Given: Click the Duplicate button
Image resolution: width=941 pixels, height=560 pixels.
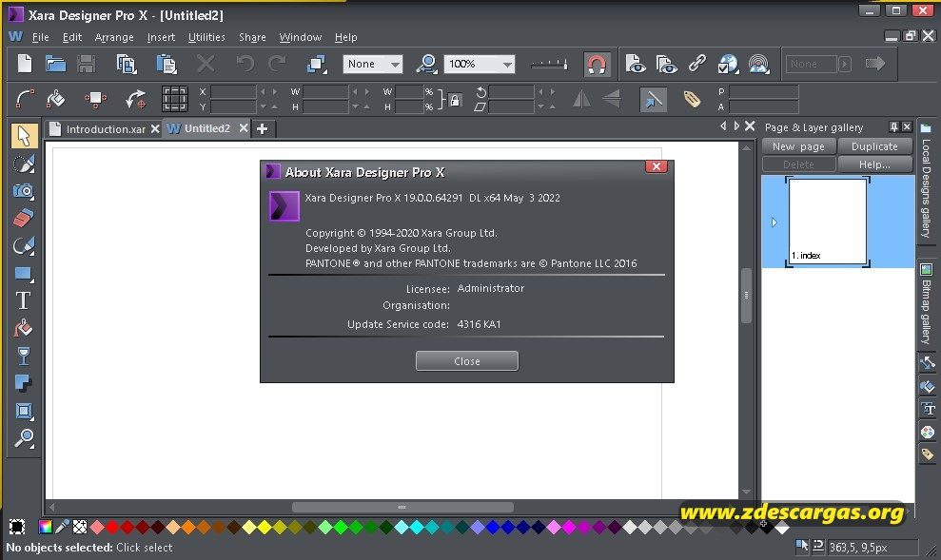Looking at the screenshot, I should point(874,146).
